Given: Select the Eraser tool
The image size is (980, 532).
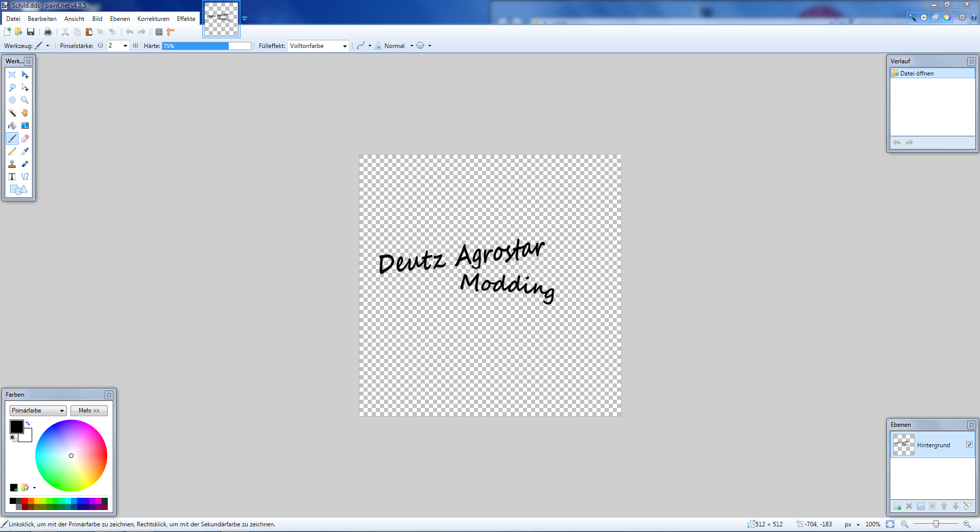Looking at the screenshot, I should coord(25,138).
